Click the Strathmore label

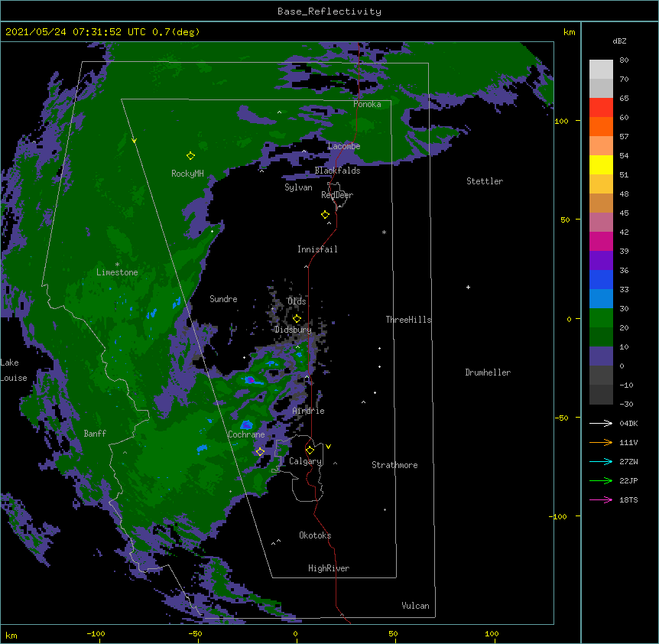pyautogui.click(x=394, y=465)
